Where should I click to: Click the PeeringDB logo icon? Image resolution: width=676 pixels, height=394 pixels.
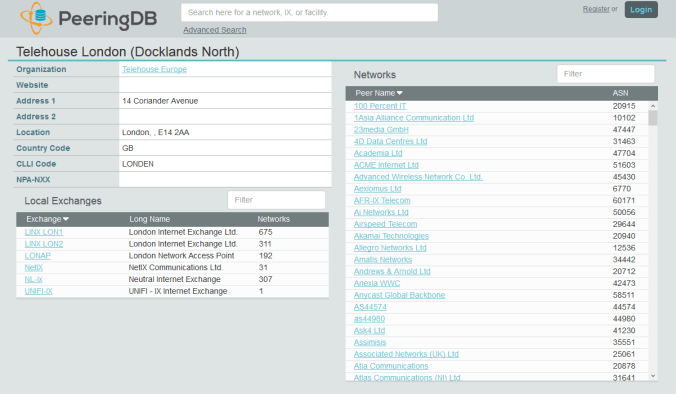click(x=36, y=18)
